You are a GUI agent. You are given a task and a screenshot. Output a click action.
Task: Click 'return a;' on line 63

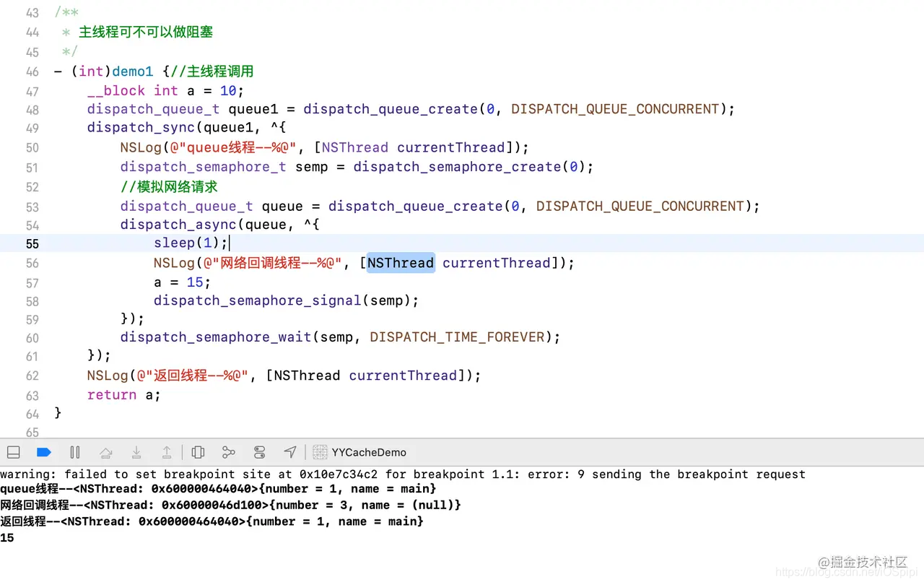[124, 395]
